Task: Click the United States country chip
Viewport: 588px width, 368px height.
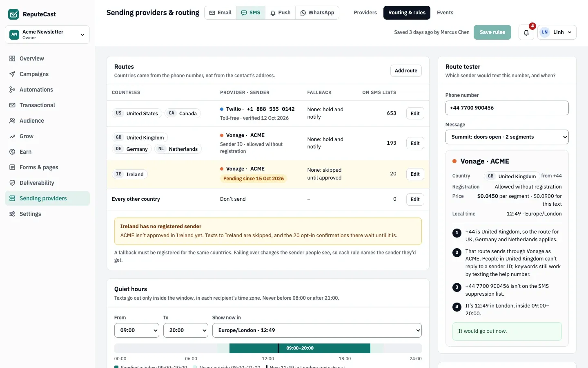Action: pos(137,113)
